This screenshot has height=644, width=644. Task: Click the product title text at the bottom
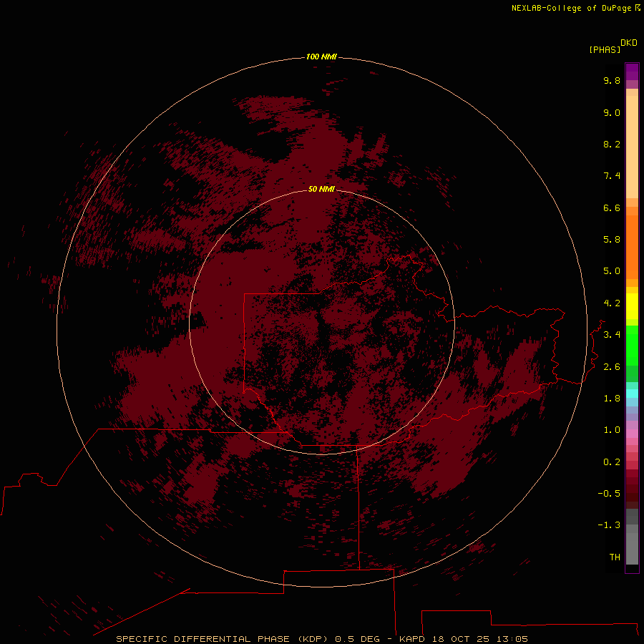pyautogui.click(x=321, y=639)
